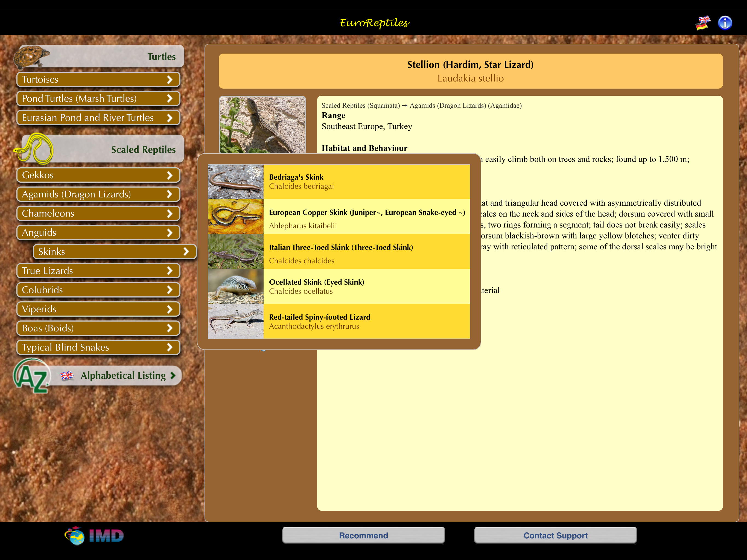Screen dimensions: 747x560
Task: Click the Bedriaga's Skink thumbnail photo
Action: tap(236, 182)
